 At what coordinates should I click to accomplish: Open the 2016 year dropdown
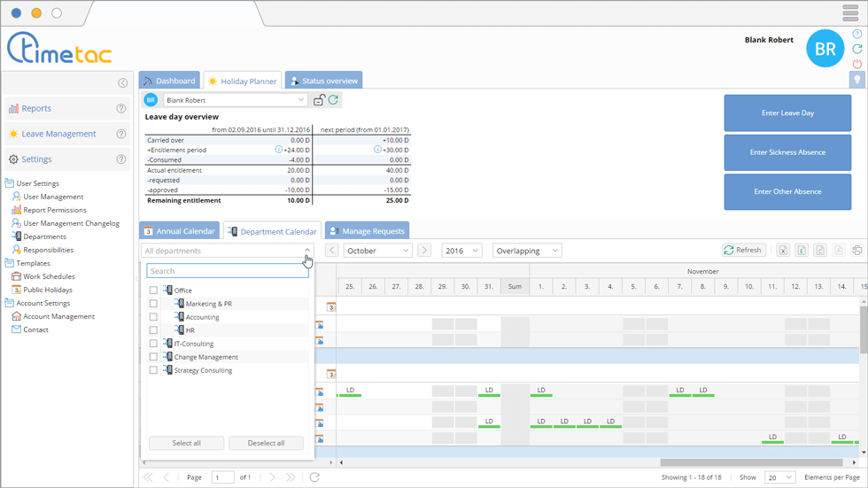461,251
